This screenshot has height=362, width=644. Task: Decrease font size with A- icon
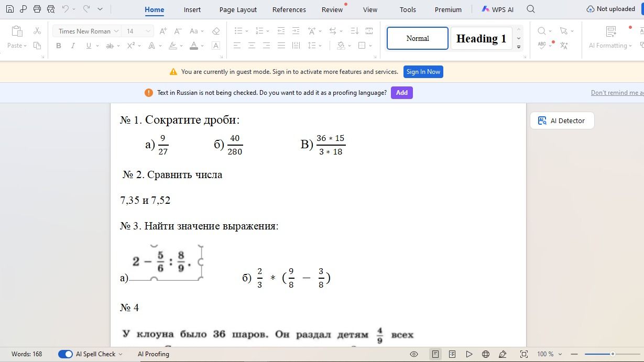(178, 31)
